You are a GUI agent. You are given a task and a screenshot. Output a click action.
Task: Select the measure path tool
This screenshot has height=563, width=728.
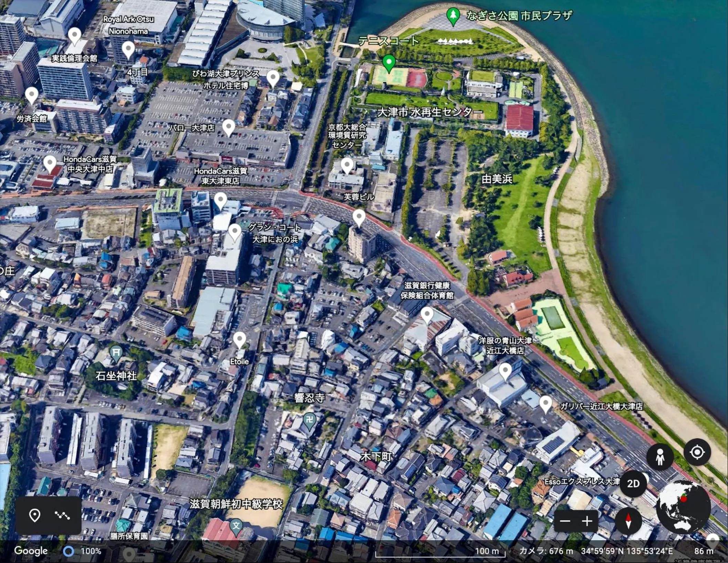[x=62, y=515]
